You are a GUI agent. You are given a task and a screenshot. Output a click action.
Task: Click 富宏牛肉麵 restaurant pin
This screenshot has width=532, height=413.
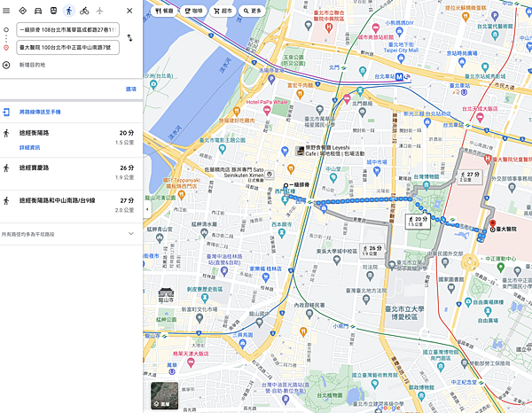coord(300,93)
